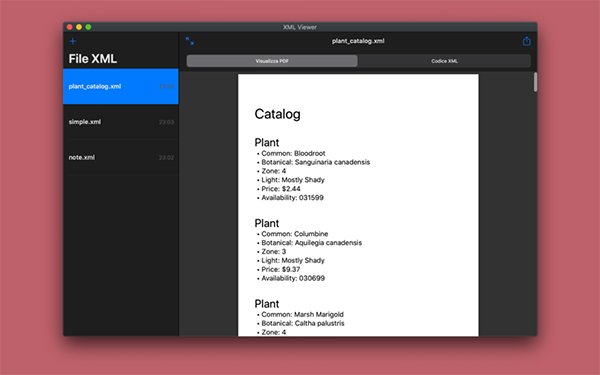Open simple.xml from the sidebar
The width and height of the screenshot is (600, 375).
pyautogui.click(x=121, y=122)
